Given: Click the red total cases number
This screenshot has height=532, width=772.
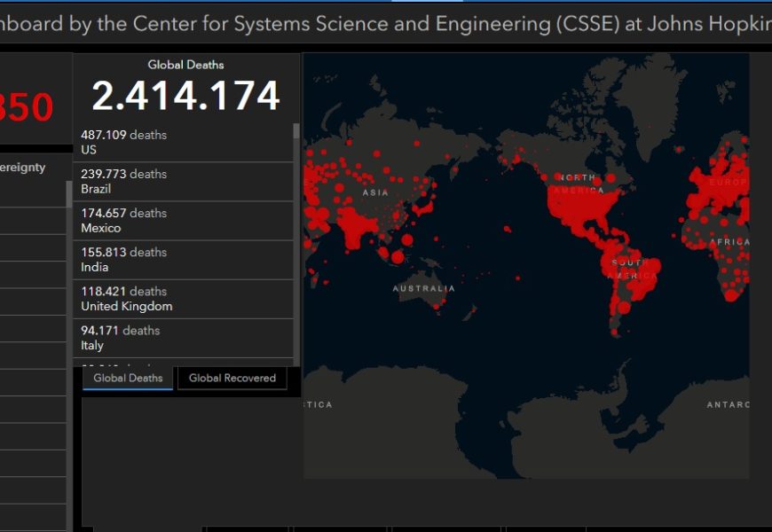Looking at the screenshot, I should pyautogui.click(x=27, y=108).
